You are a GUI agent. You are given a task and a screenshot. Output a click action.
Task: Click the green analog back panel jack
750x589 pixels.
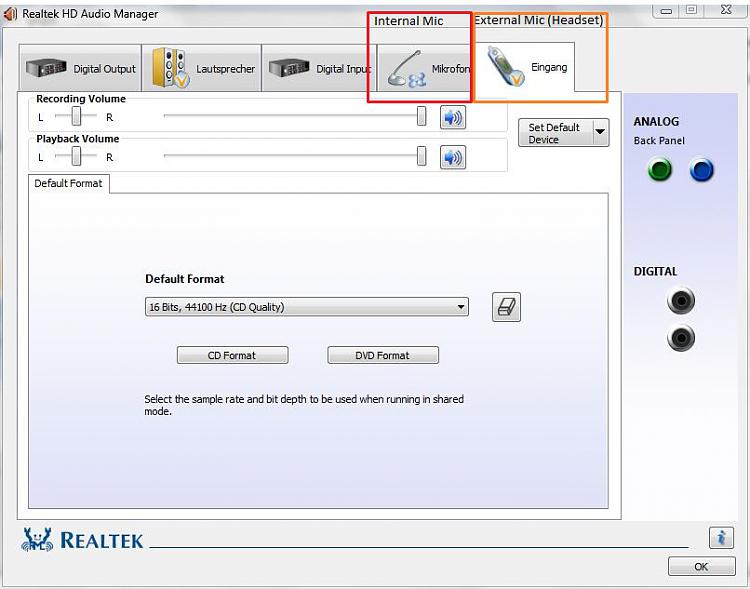coord(660,170)
